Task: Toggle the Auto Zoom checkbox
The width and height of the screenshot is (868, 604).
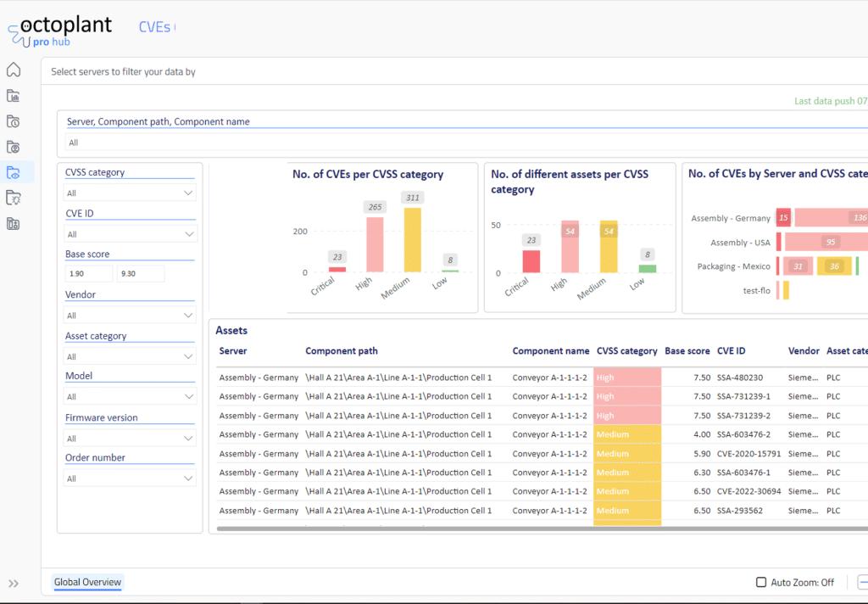Action: coord(761,582)
